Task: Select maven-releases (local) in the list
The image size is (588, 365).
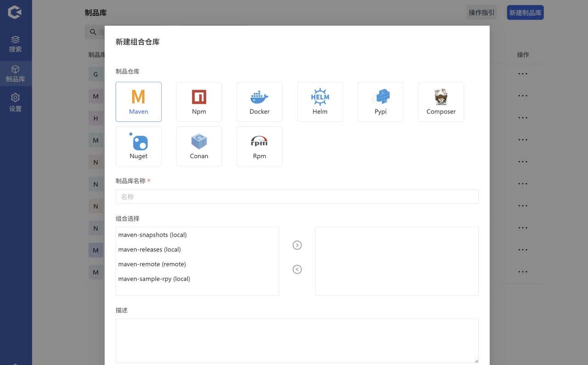Action: [150, 250]
